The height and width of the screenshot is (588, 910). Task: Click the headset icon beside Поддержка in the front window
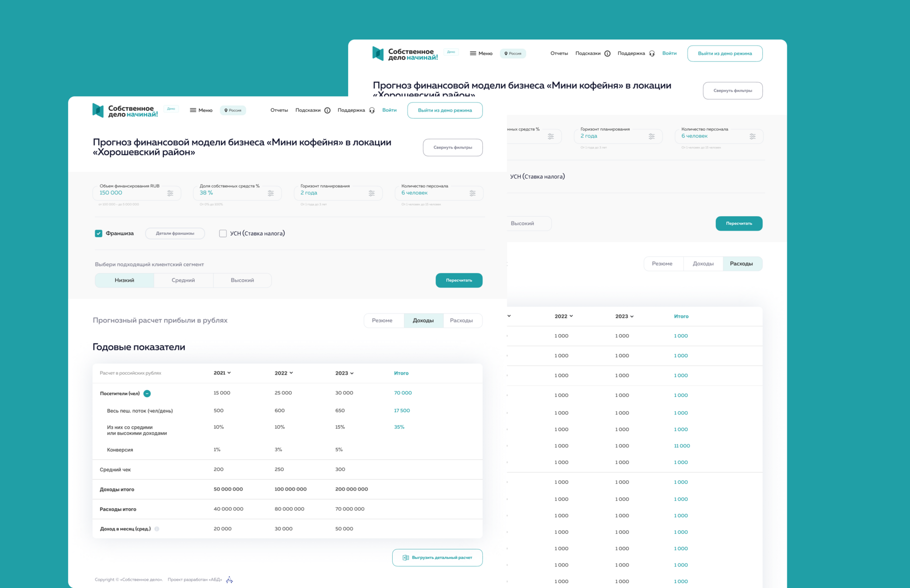point(372,110)
